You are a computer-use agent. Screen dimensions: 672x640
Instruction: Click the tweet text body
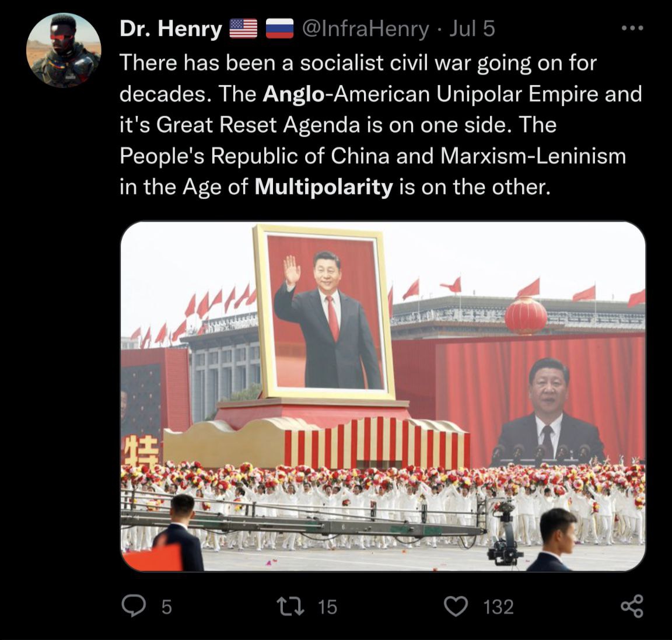(380, 125)
